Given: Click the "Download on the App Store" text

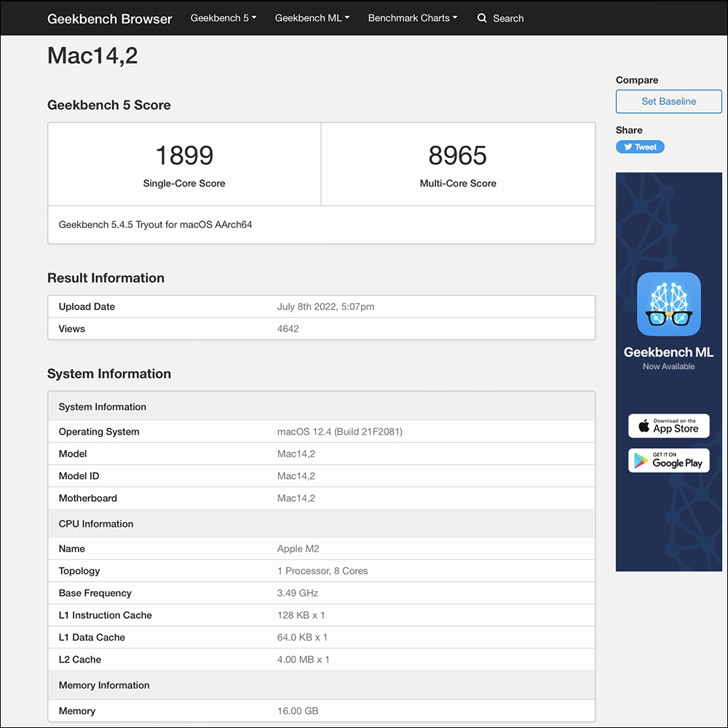Looking at the screenshot, I should 676,427.
